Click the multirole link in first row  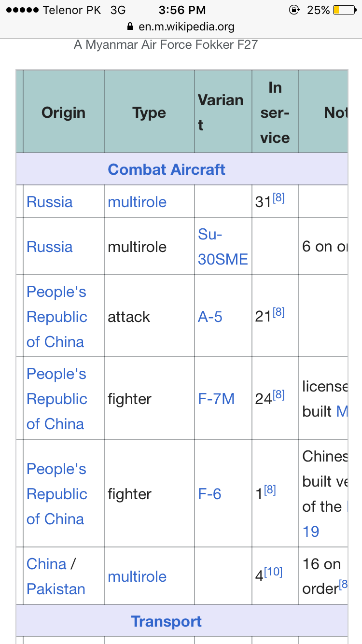137,201
